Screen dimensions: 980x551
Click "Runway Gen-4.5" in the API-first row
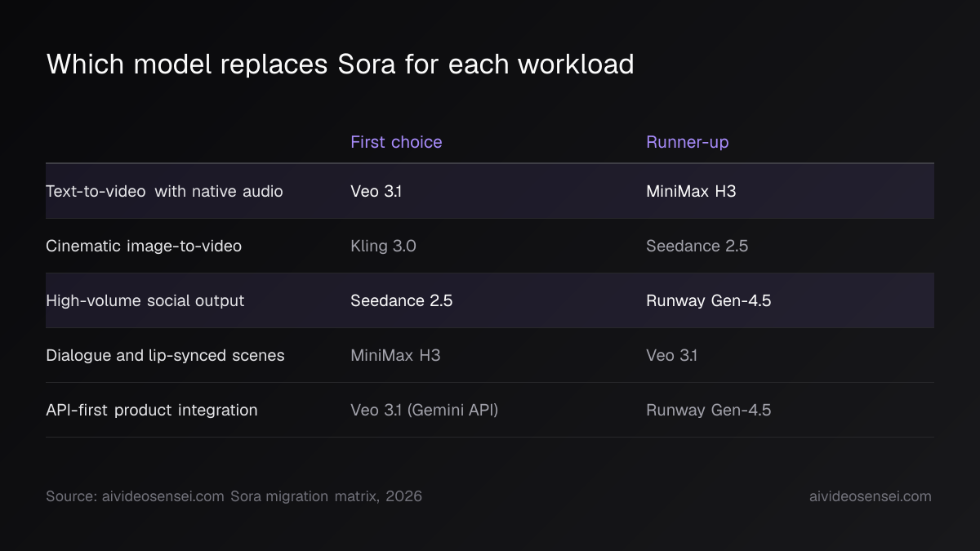coord(708,410)
